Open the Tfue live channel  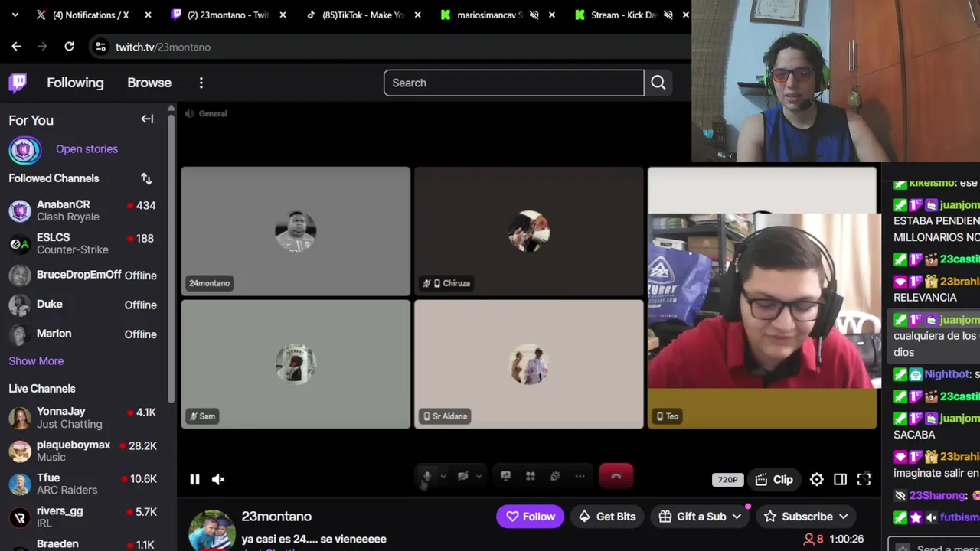tap(83, 484)
